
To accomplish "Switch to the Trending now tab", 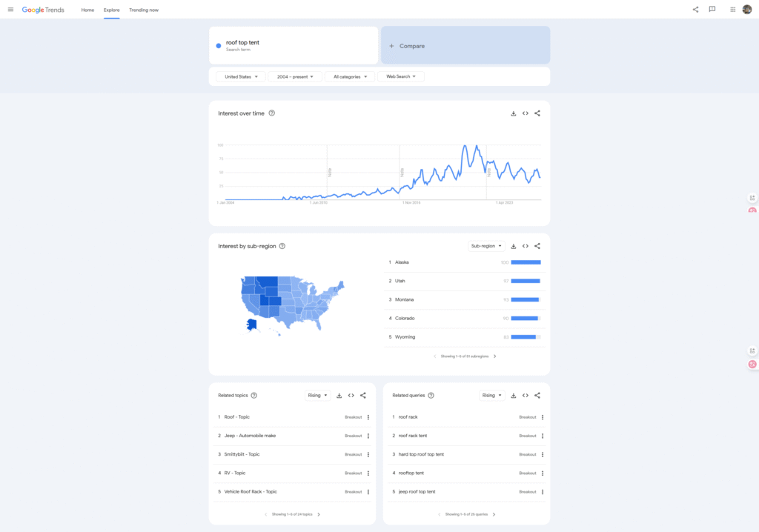I will point(144,10).
